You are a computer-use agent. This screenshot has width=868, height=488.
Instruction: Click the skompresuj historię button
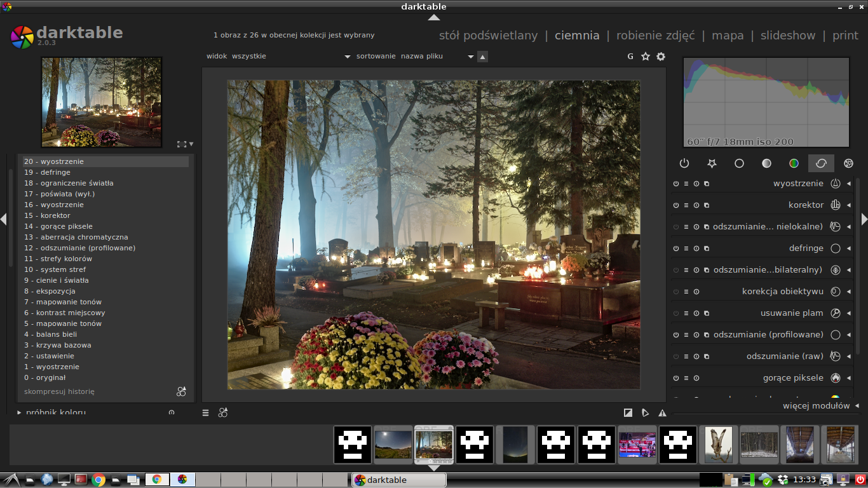click(x=59, y=391)
